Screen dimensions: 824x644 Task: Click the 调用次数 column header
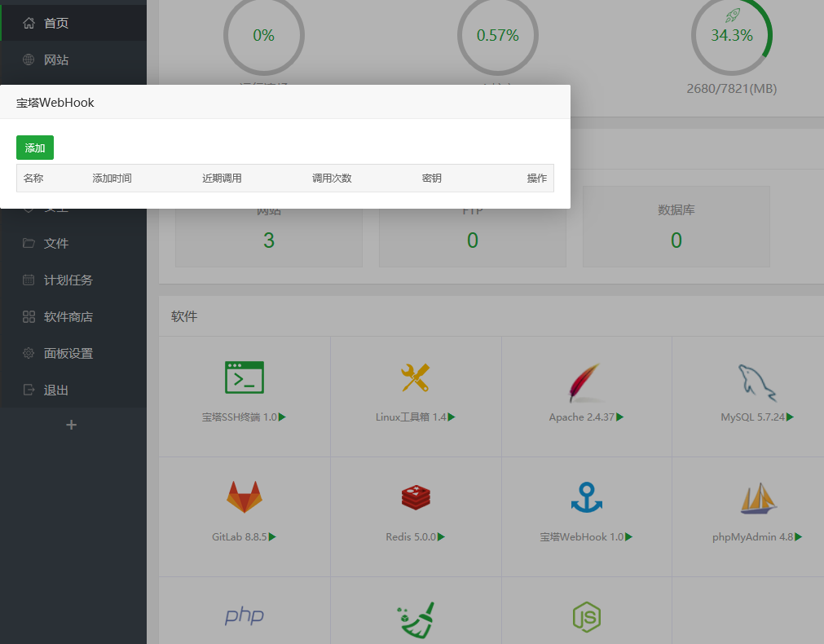tap(332, 179)
